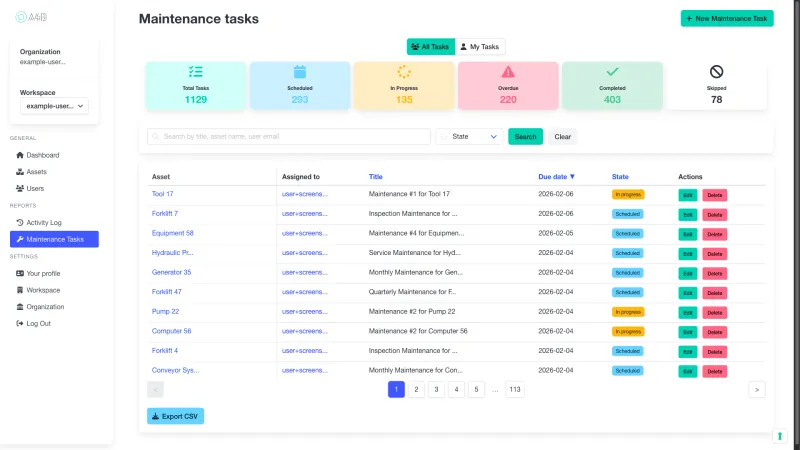Click the Overdue warning triangle icon
The height and width of the screenshot is (450, 800).
pos(508,72)
